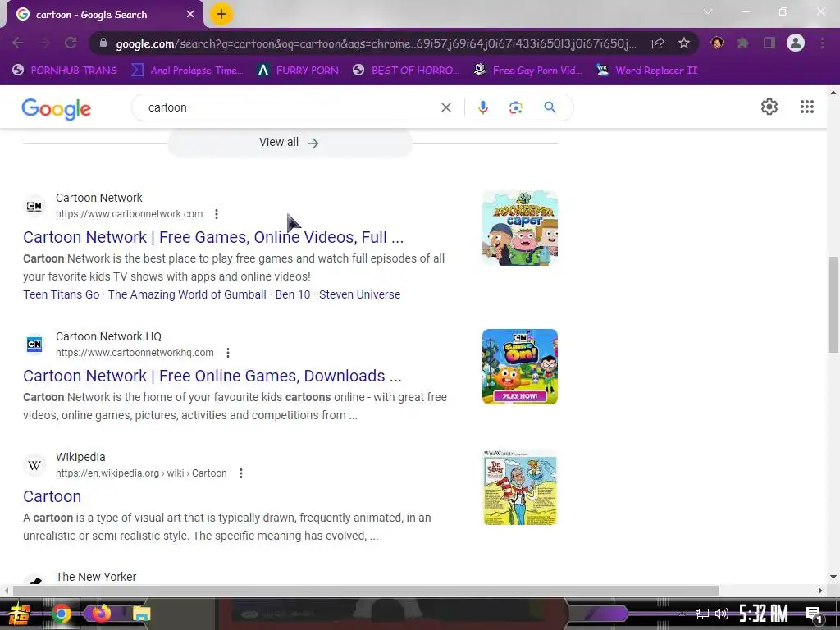Open the Word Replacer II bookmark
The width and height of the screenshot is (840, 630).
click(646, 71)
